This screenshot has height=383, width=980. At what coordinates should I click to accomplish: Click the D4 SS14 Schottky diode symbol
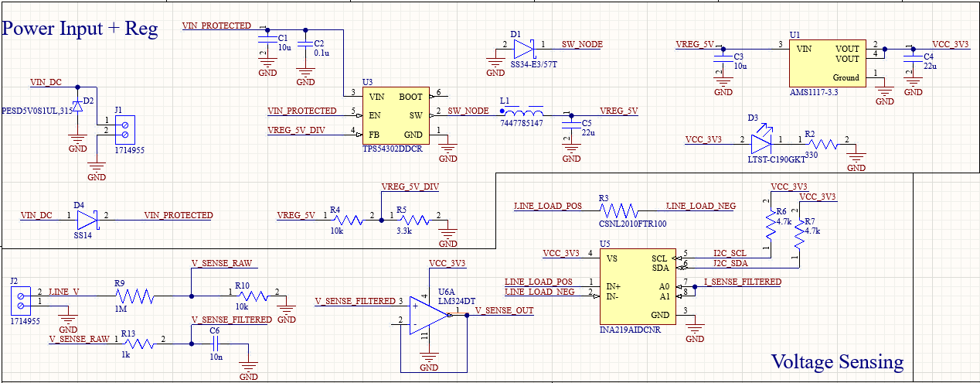click(x=87, y=220)
